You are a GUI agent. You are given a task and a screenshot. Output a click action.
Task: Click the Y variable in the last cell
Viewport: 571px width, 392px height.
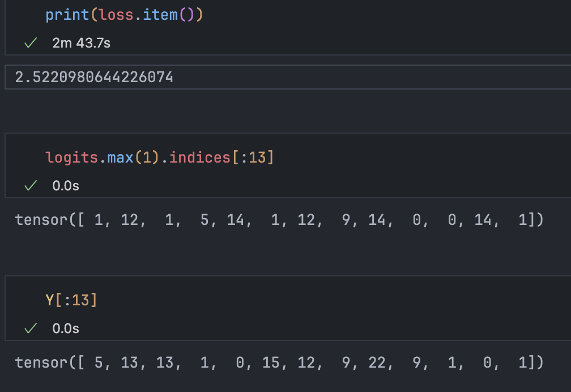(x=50, y=300)
